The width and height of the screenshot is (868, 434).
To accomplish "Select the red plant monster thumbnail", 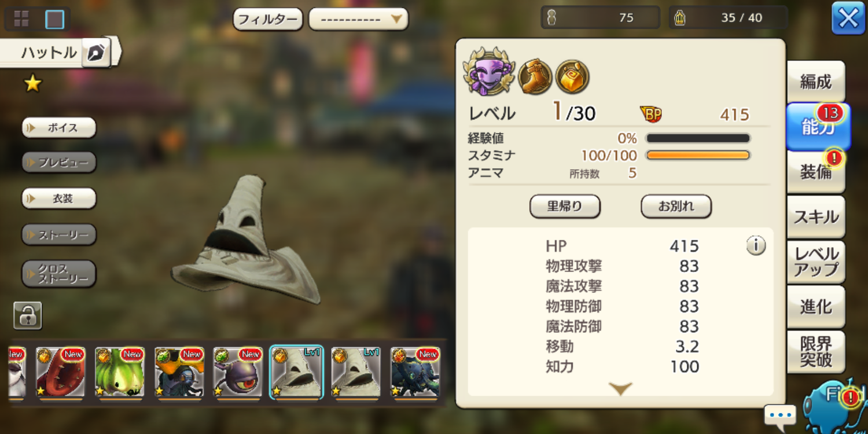I will tap(61, 373).
